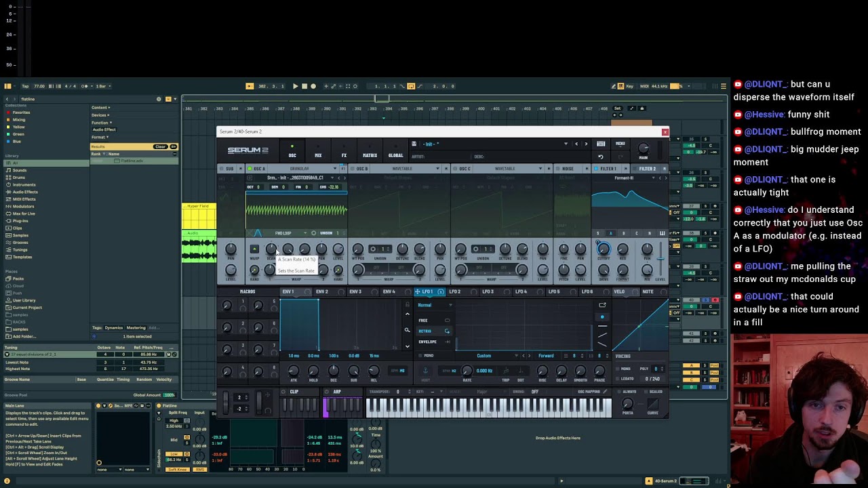Edit OSC mapping pencil icon

(605, 392)
